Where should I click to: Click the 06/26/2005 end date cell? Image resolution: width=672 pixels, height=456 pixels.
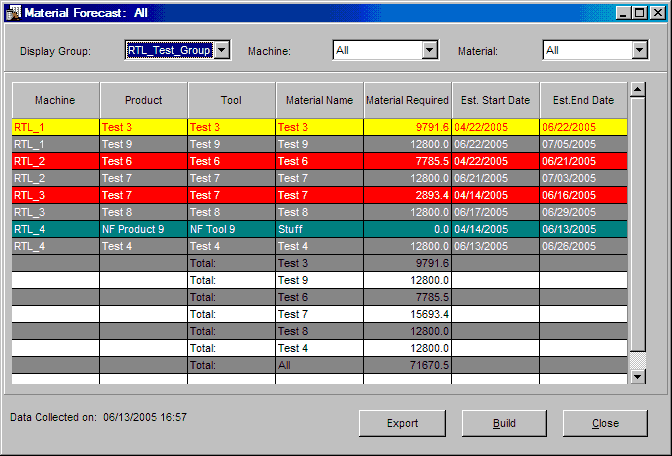pyautogui.click(x=583, y=246)
